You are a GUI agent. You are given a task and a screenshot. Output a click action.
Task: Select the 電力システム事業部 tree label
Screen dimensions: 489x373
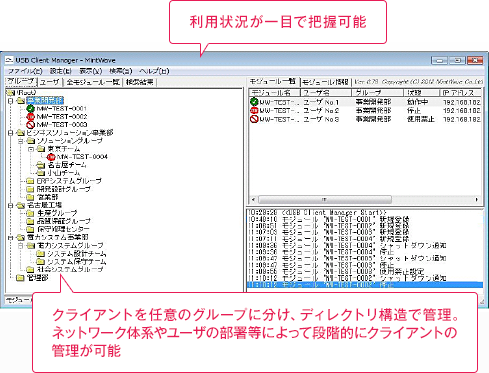click(57, 237)
